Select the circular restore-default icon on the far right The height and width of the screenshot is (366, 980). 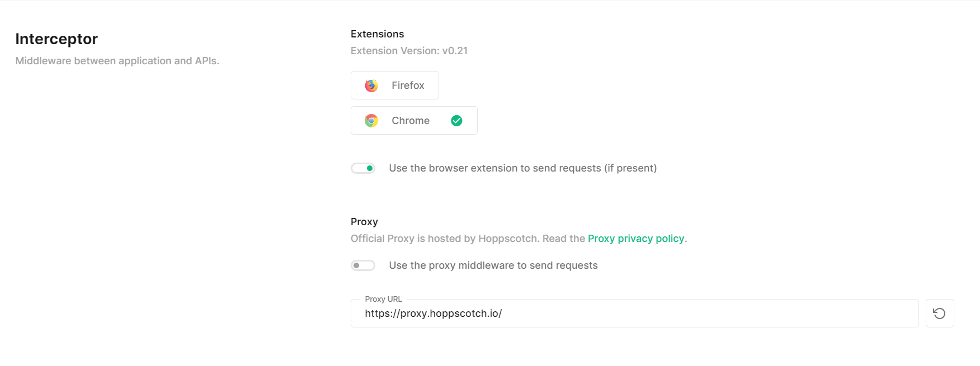point(939,313)
